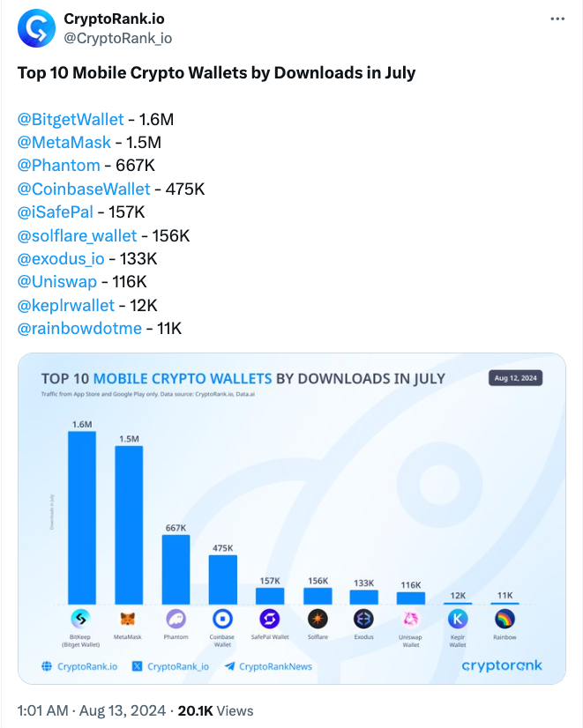Click the Phantom ghost icon in chart
Image resolution: width=583 pixels, height=728 pixels.
[176, 619]
